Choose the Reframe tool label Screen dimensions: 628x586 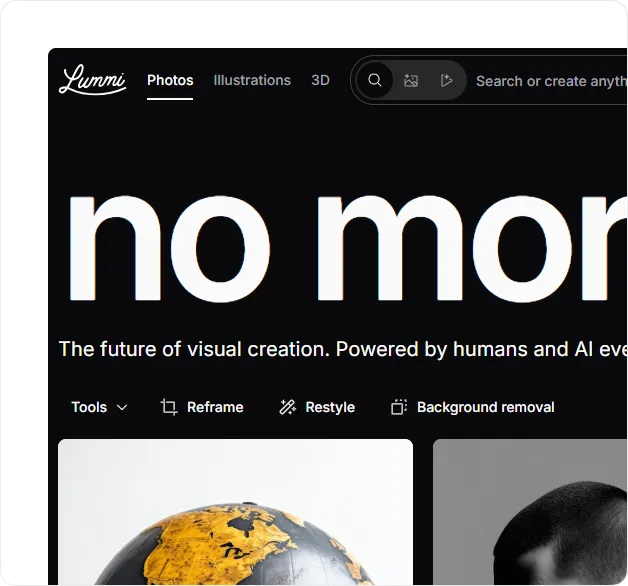(215, 407)
